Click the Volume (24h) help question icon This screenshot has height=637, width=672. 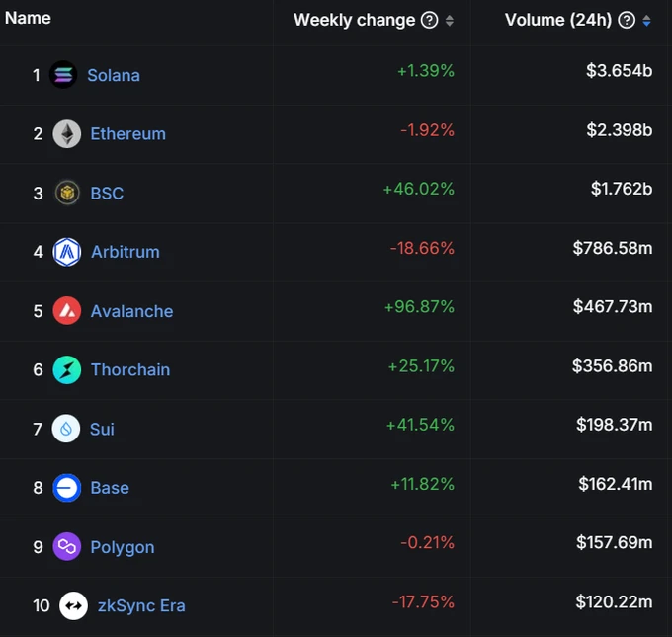[x=626, y=20]
